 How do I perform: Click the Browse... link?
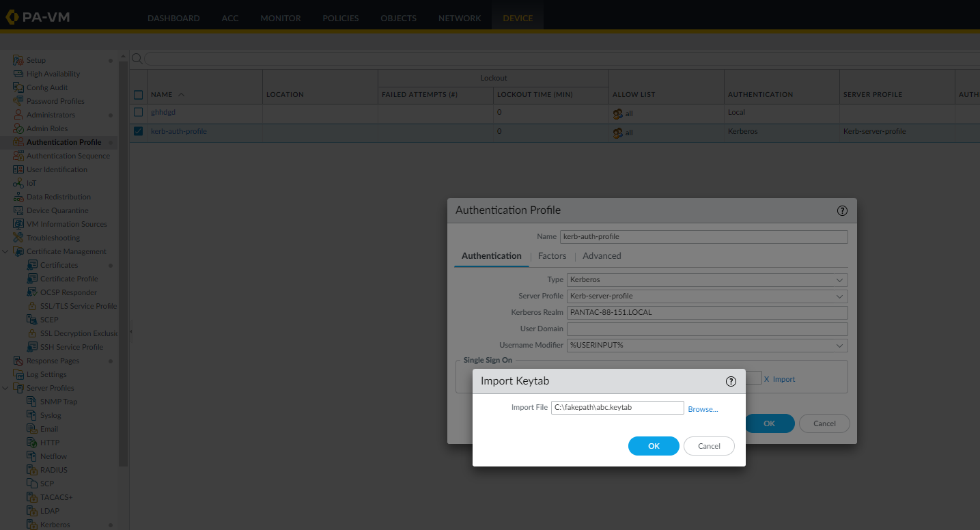click(x=703, y=409)
